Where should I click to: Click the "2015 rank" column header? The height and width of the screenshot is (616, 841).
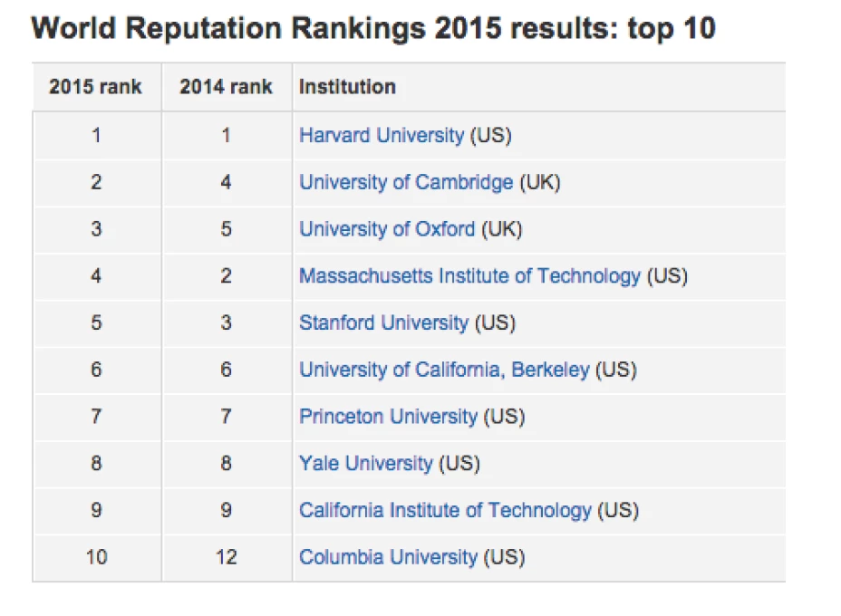pos(95,87)
